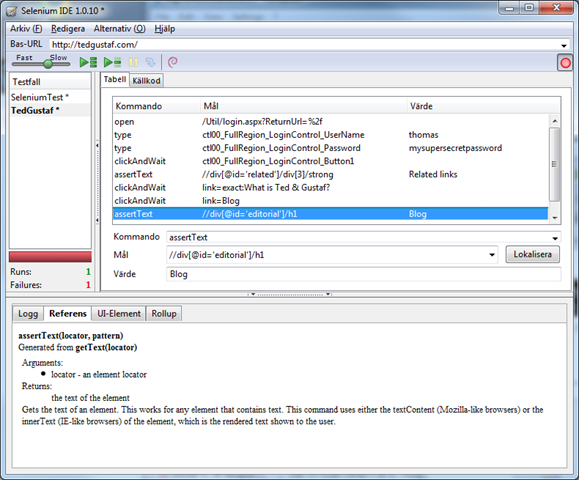The image size is (579, 480).
Task: Click in the Värde input field
Action: (363, 274)
